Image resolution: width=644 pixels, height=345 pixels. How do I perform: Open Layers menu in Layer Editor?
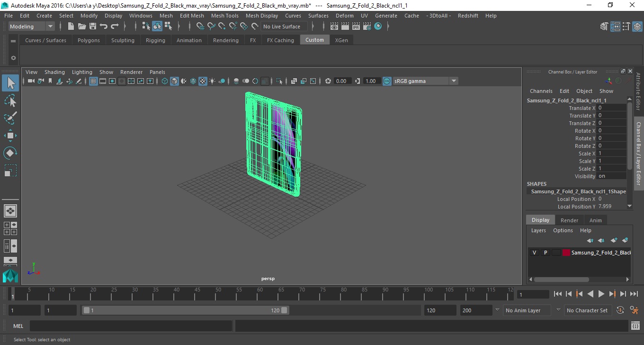538,230
